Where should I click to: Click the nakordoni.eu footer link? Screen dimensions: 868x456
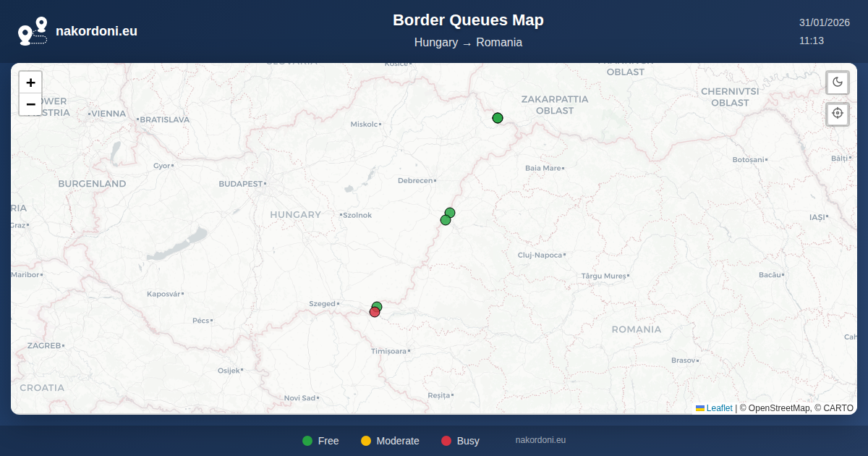pyautogui.click(x=540, y=440)
